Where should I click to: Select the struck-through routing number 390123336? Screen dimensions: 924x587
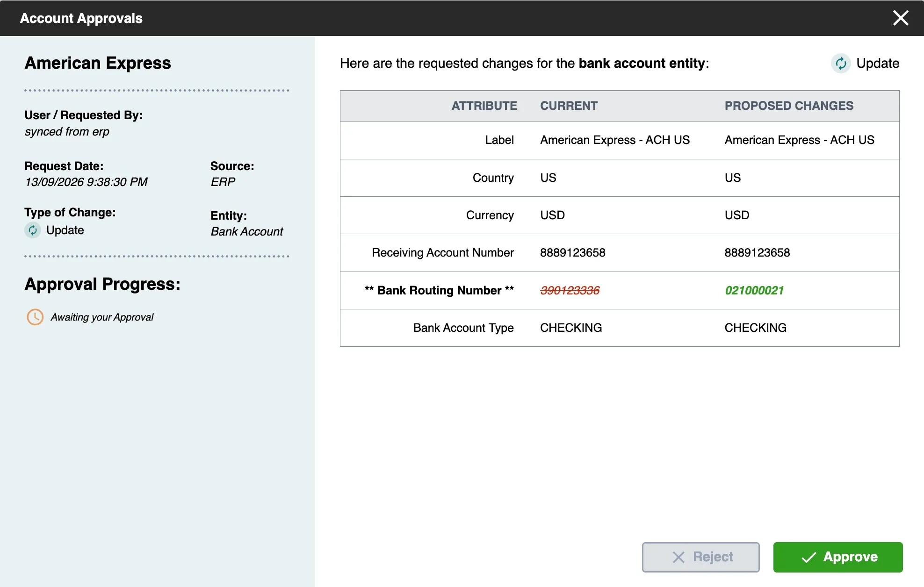point(570,290)
